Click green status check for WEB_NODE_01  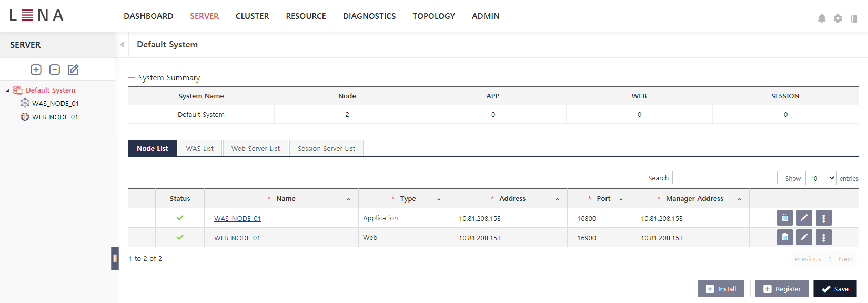coord(180,237)
